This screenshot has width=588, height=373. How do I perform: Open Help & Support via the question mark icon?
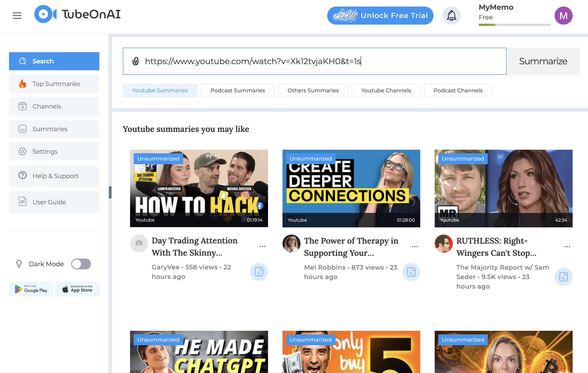[22, 175]
